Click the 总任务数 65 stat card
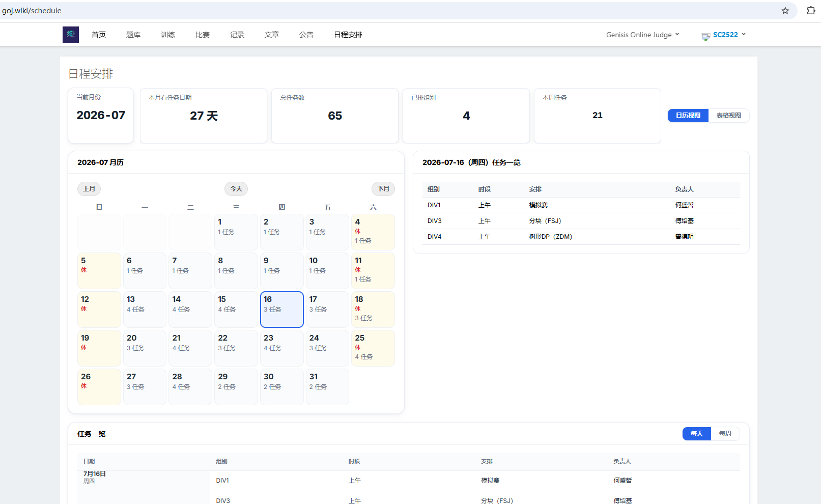Screen dimensions: 821x504 pyautogui.click(x=335, y=116)
